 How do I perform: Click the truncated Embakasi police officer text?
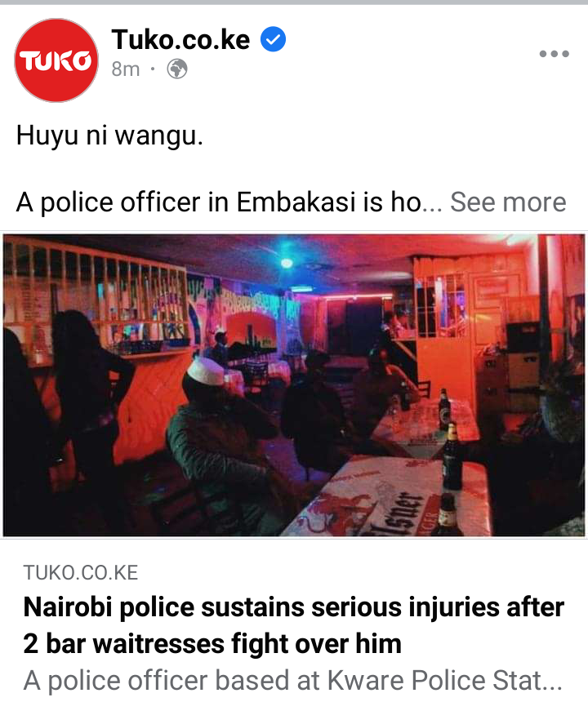pyautogui.click(x=229, y=202)
